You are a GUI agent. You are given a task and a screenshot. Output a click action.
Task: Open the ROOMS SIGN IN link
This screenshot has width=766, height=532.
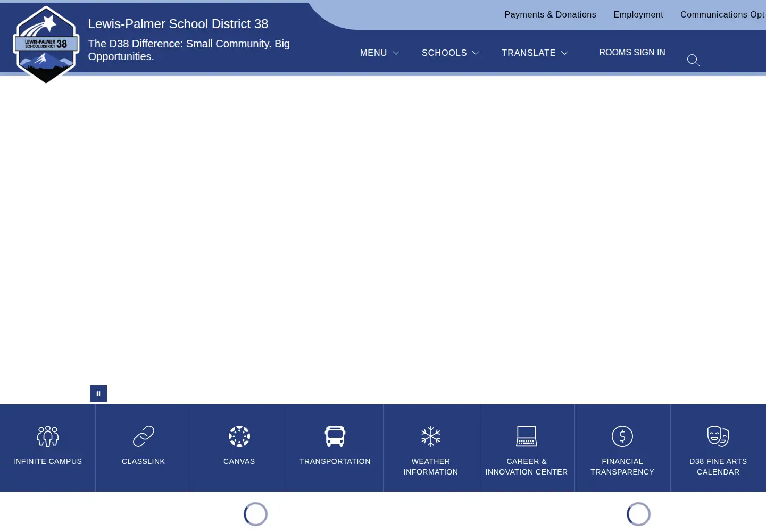click(x=632, y=52)
